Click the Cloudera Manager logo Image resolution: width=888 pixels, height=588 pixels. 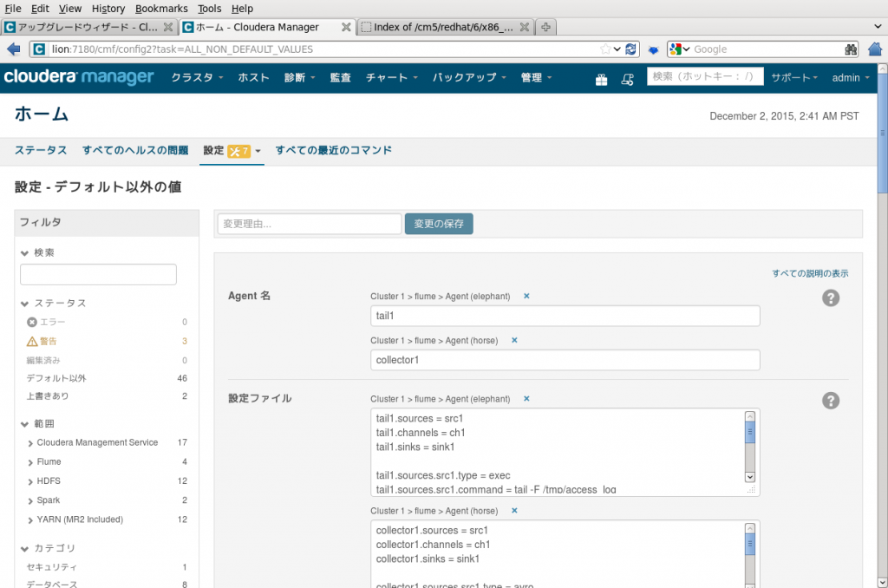(79, 77)
